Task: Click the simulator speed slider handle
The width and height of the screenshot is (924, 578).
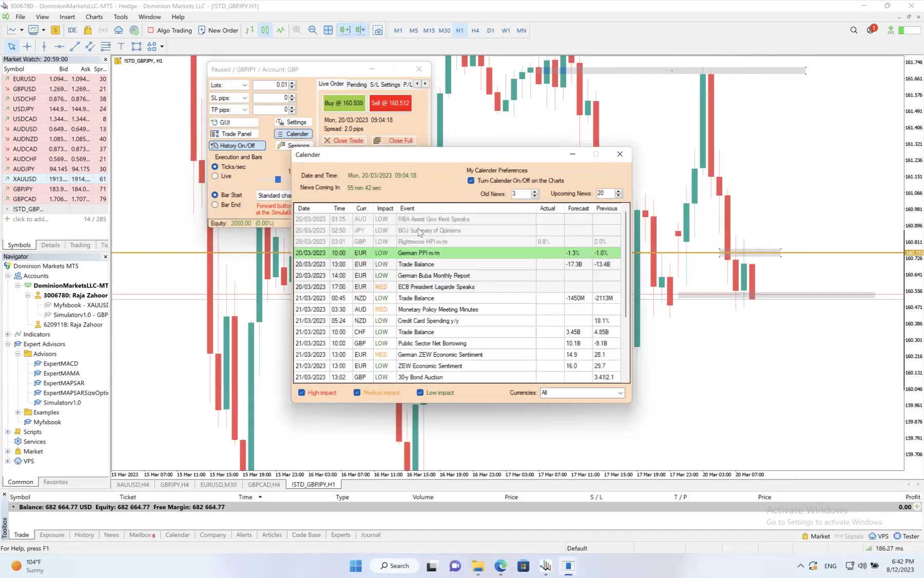Action: click(278, 179)
